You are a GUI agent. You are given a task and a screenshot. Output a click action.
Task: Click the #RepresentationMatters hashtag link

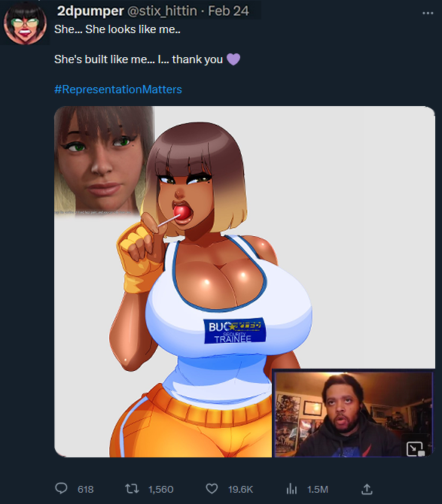point(118,90)
